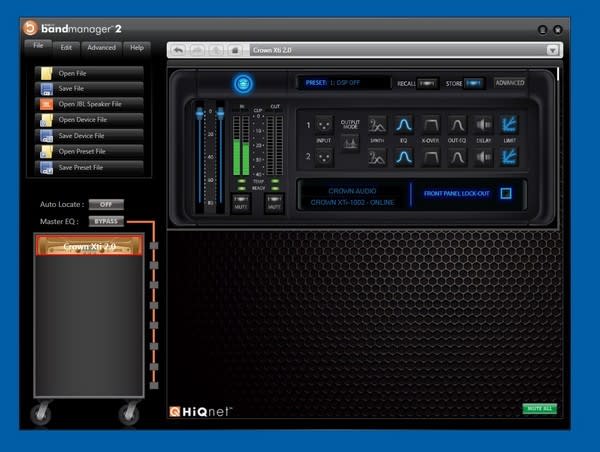The height and width of the screenshot is (452, 600).
Task: Click the home icon in navigation bar
Action: 235,50
